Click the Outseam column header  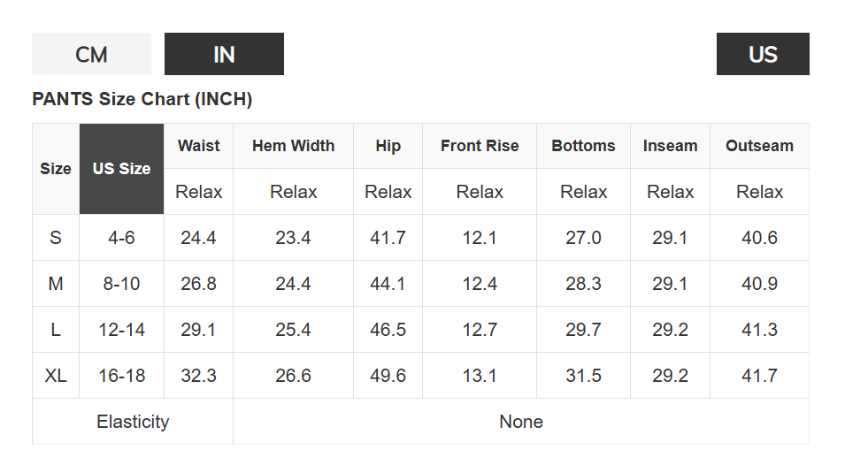(759, 146)
